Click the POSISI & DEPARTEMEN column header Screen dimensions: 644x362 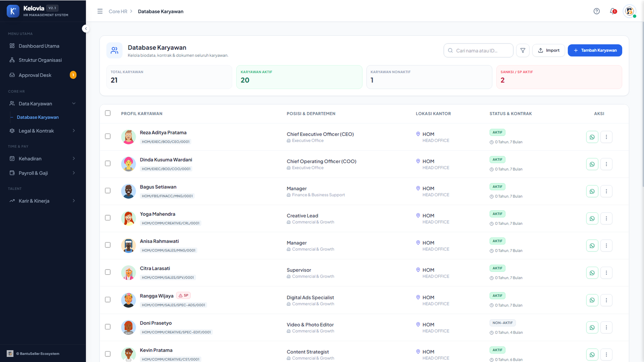(311, 114)
